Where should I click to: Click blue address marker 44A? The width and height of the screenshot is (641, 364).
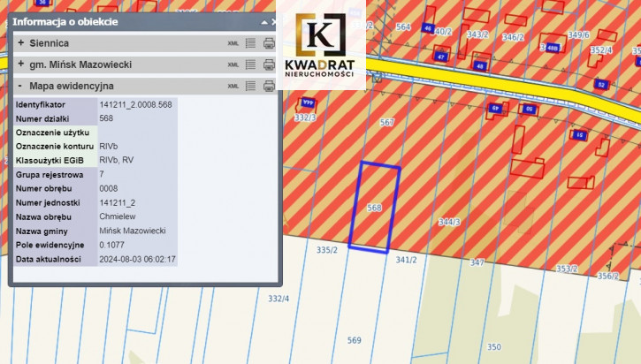click(x=308, y=102)
